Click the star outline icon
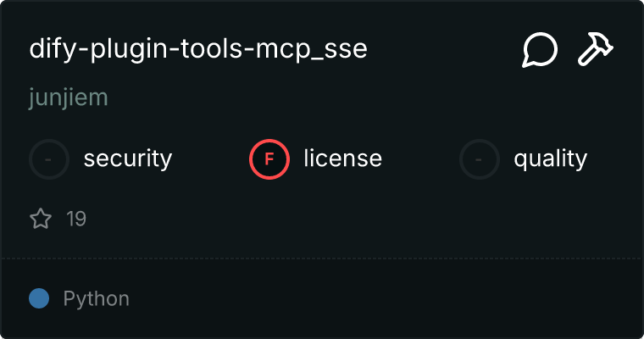 [41, 220]
